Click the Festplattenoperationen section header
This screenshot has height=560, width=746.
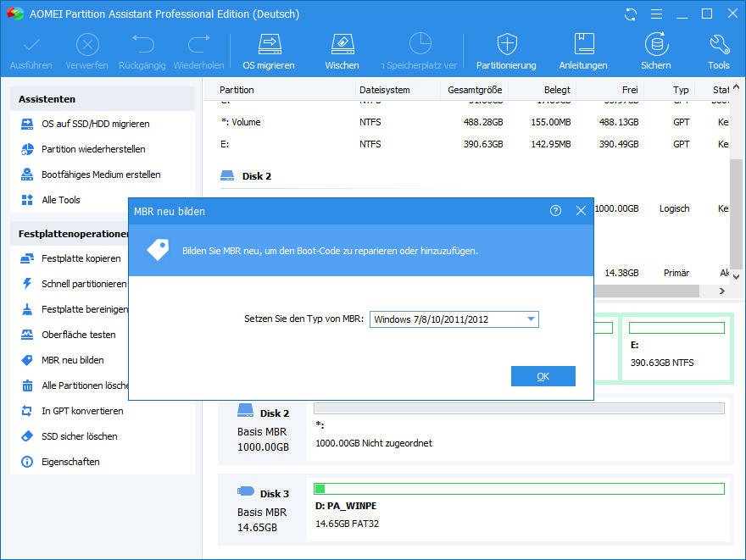[x=69, y=234]
